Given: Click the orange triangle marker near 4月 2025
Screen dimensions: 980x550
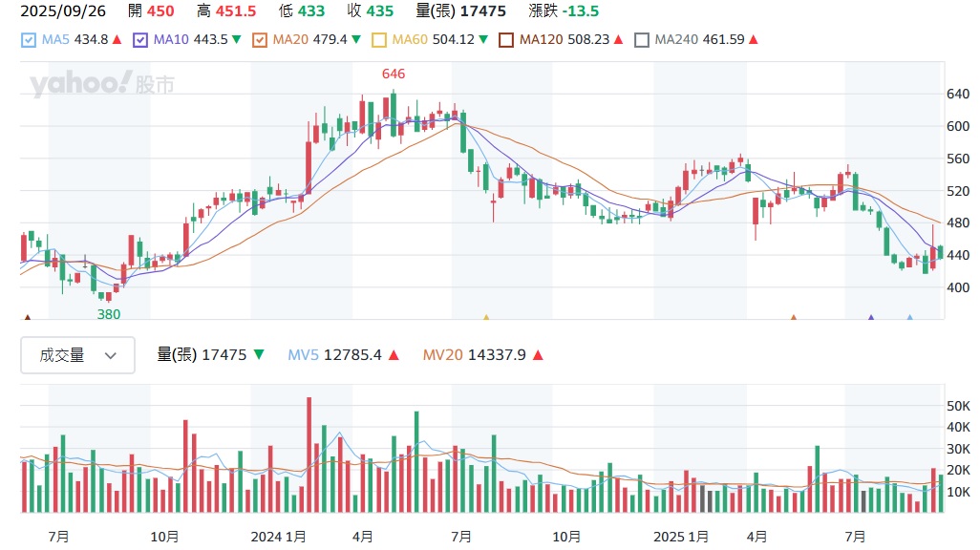Looking at the screenshot, I should [x=793, y=318].
